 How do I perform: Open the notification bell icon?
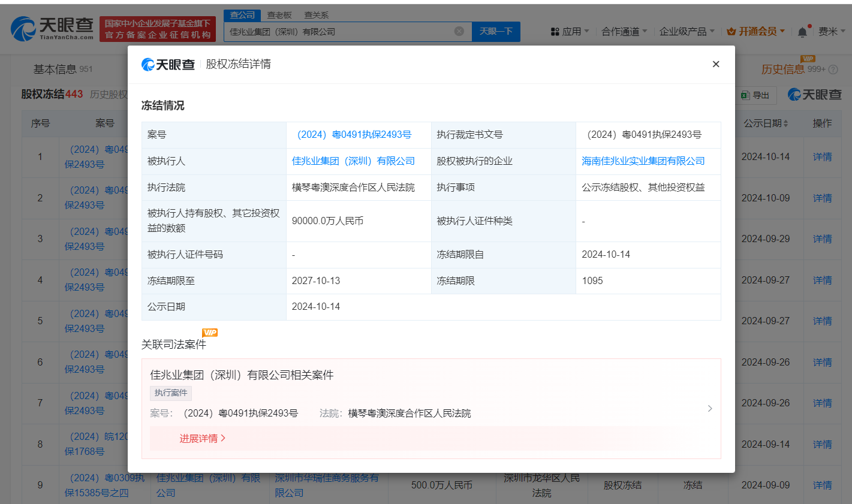pyautogui.click(x=802, y=32)
